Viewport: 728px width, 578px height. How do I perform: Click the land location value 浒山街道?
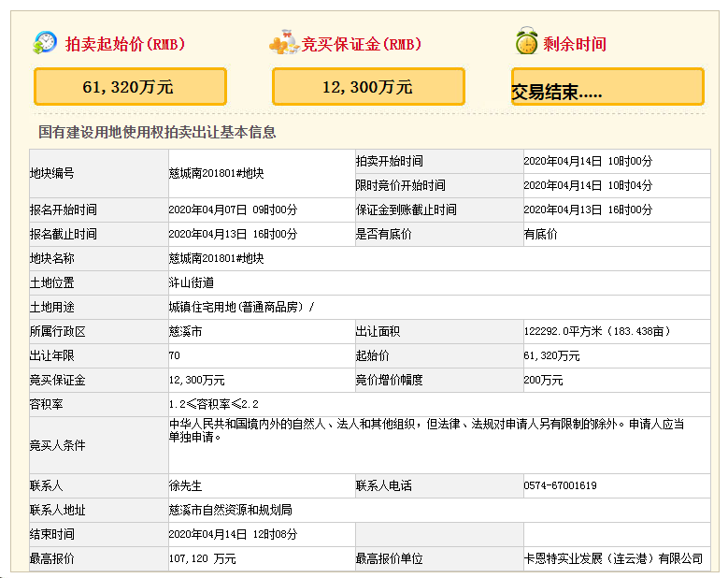click(x=190, y=282)
